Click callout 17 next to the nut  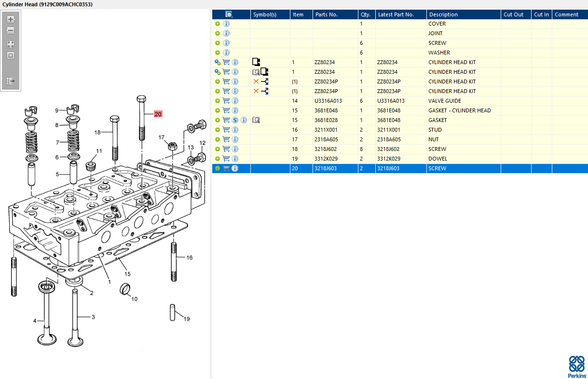pyautogui.click(x=162, y=137)
